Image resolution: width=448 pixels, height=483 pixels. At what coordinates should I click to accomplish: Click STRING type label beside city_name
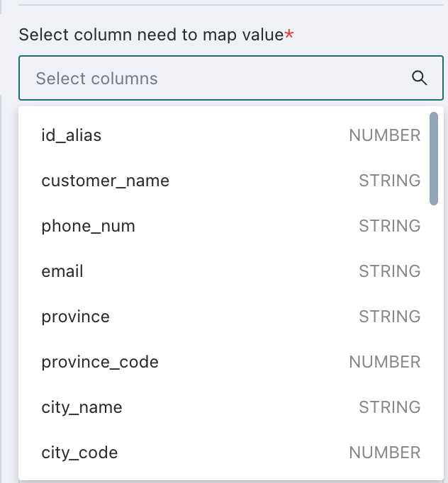click(x=390, y=407)
